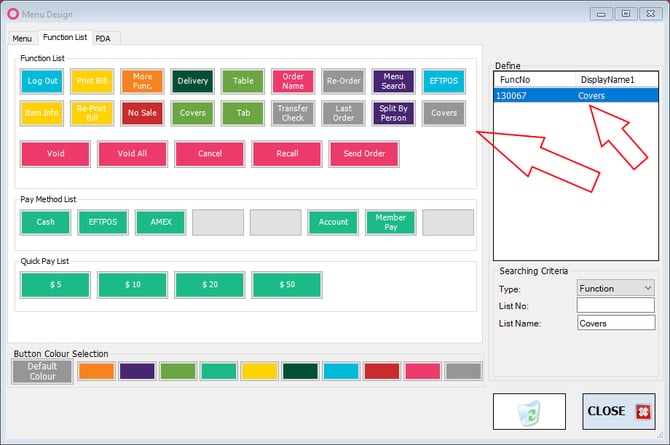Select the Function List tab
The width and height of the screenshot is (670, 445).
coord(65,37)
